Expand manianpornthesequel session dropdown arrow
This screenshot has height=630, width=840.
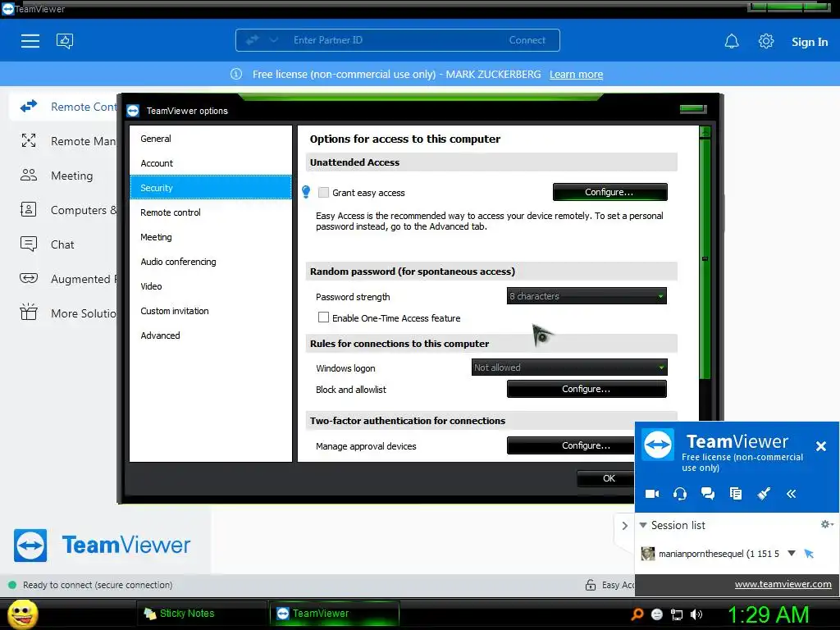point(792,554)
